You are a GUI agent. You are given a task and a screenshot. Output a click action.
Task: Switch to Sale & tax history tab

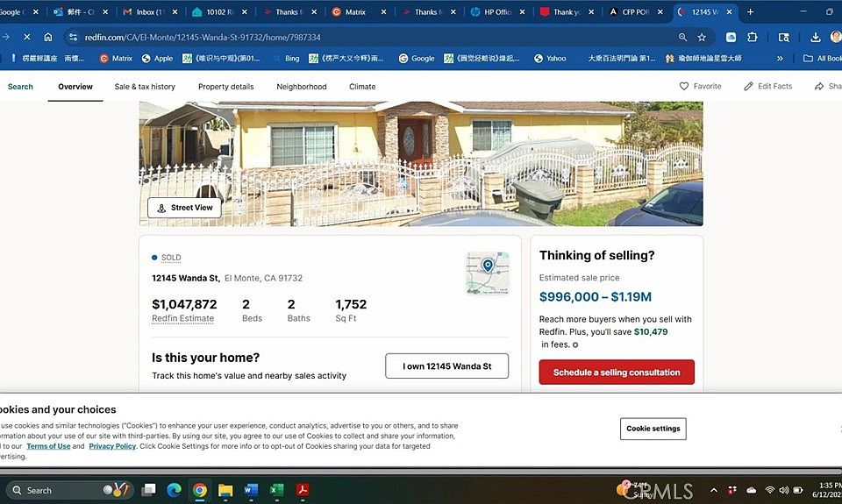145,87
